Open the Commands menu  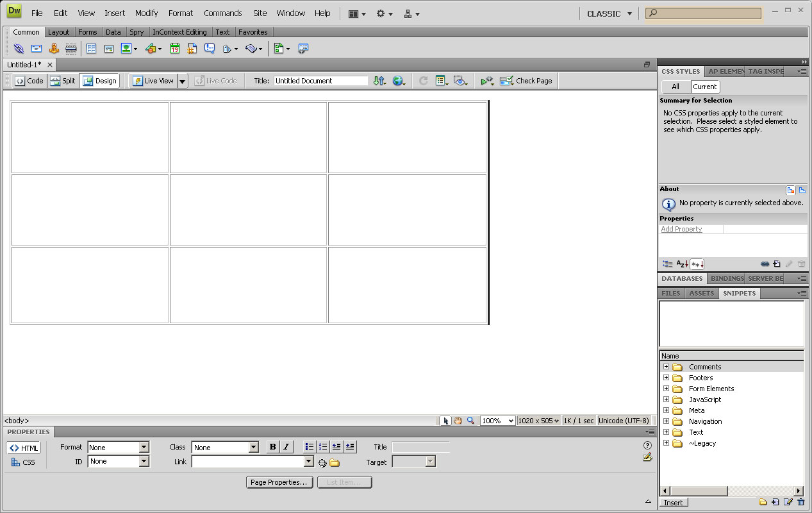(x=222, y=13)
